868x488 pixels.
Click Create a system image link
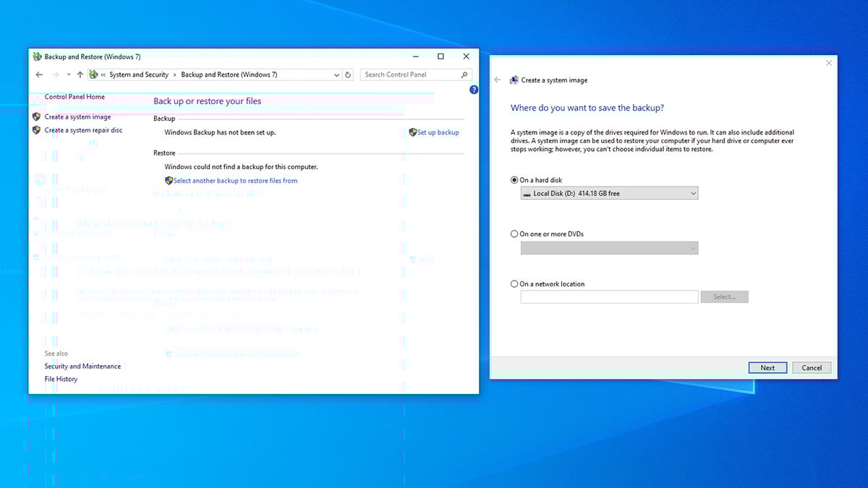pyautogui.click(x=78, y=116)
